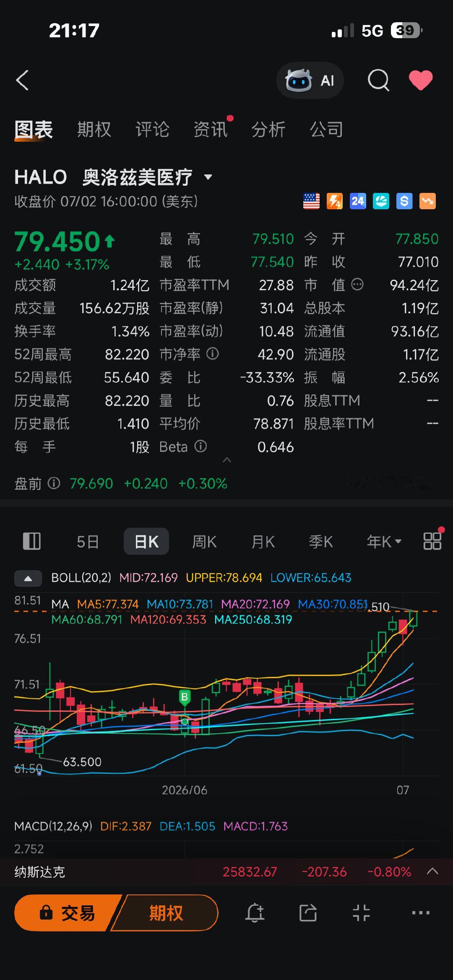Tap the latest green candlestick on chart
The height and width of the screenshot is (980, 453).
click(x=413, y=619)
